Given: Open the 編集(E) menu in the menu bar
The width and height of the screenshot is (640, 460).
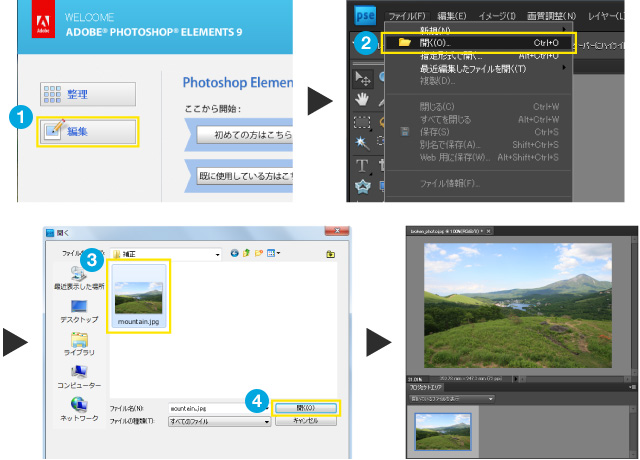Looking at the screenshot, I should pyautogui.click(x=451, y=16).
